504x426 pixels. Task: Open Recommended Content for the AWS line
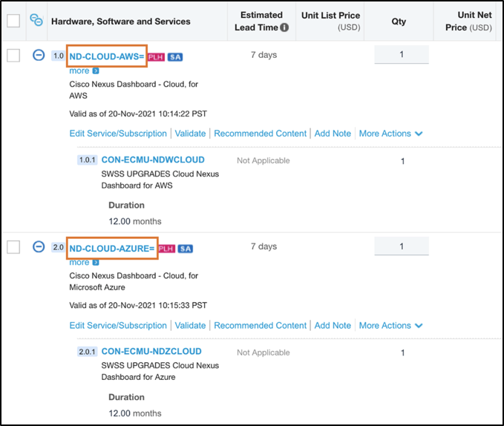tap(261, 134)
